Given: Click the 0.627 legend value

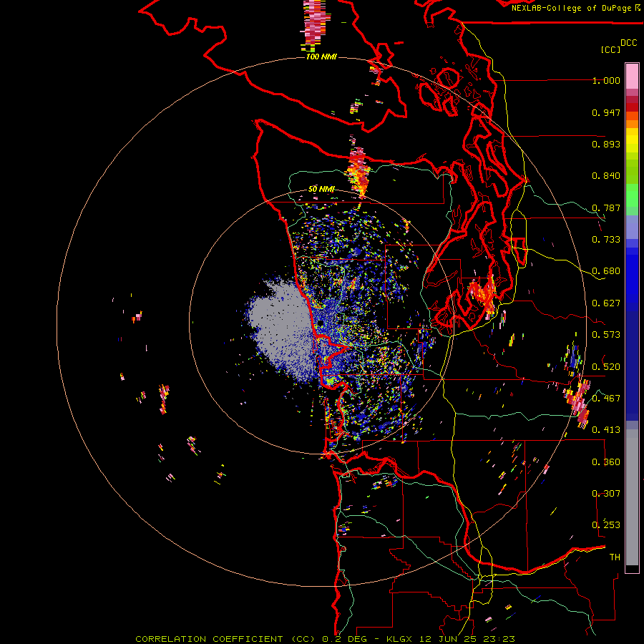Looking at the screenshot, I should coord(606,303).
